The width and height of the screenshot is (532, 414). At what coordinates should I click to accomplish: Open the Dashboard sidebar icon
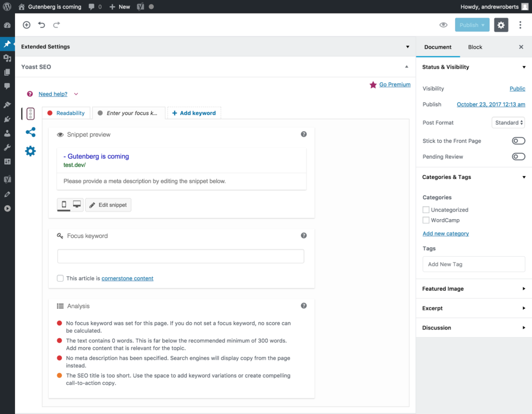[7, 25]
